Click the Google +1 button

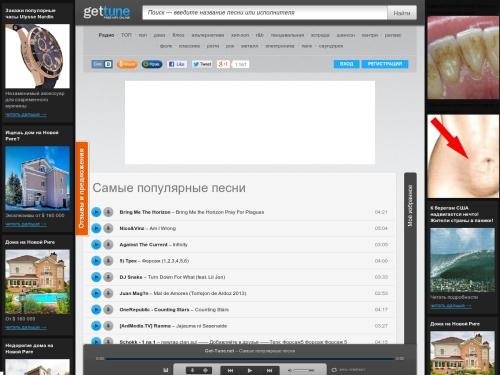click(223, 64)
